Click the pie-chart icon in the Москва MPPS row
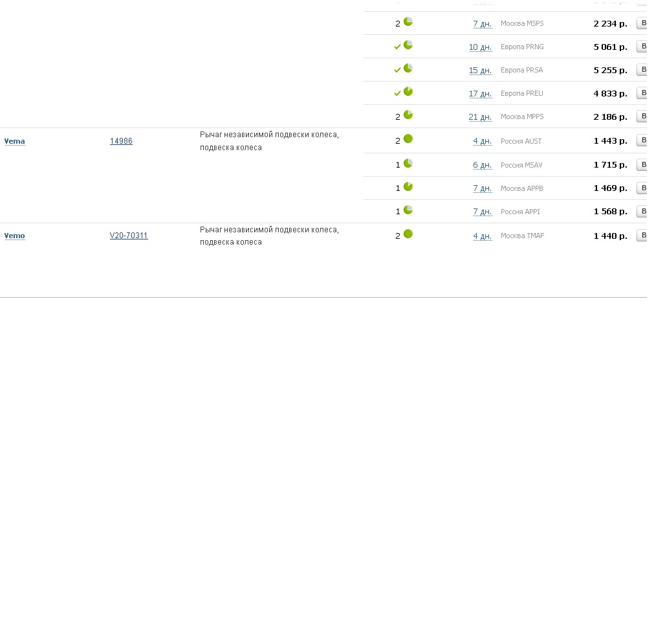This screenshot has height=644, width=665. coord(408,115)
